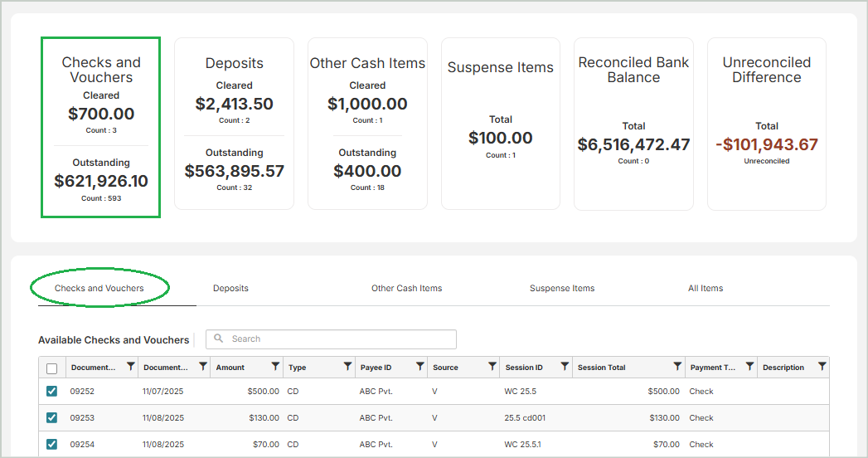Click the search magnifier icon

tap(219, 339)
